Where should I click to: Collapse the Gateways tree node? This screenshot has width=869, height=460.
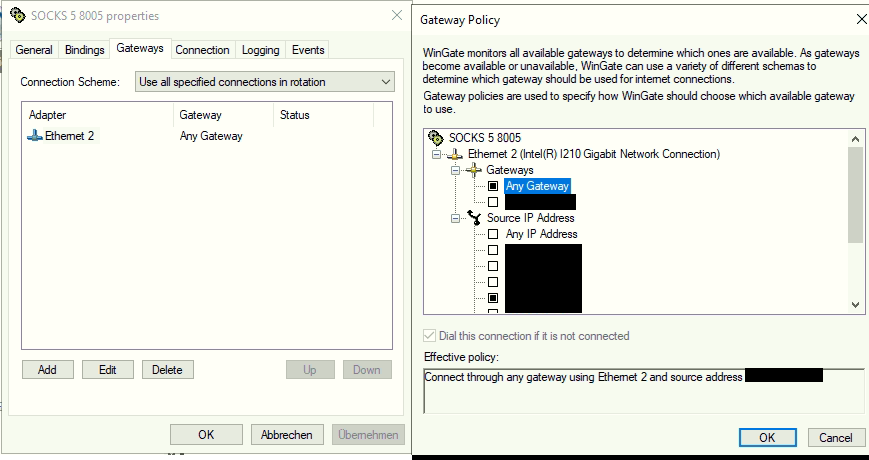click(456, 170)
